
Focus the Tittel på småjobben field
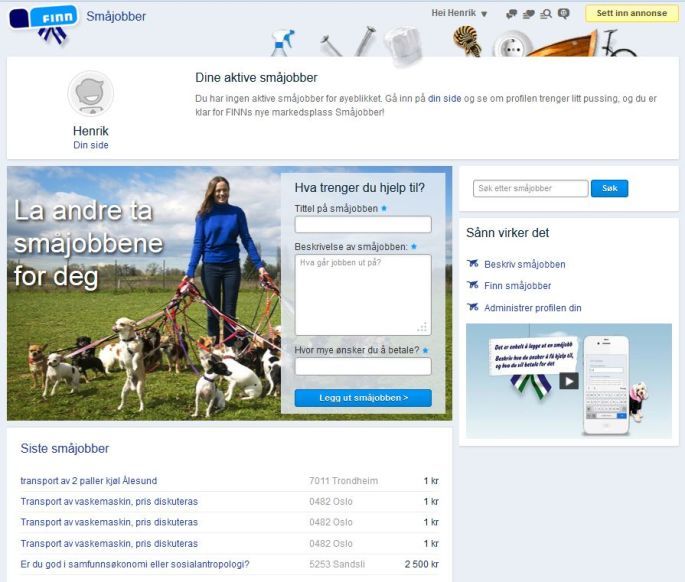(363, 225)
